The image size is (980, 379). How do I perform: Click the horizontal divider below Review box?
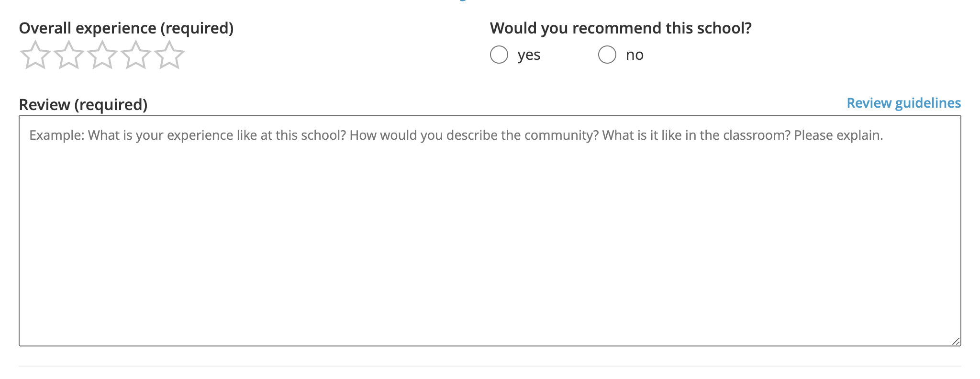coord(490,366)
